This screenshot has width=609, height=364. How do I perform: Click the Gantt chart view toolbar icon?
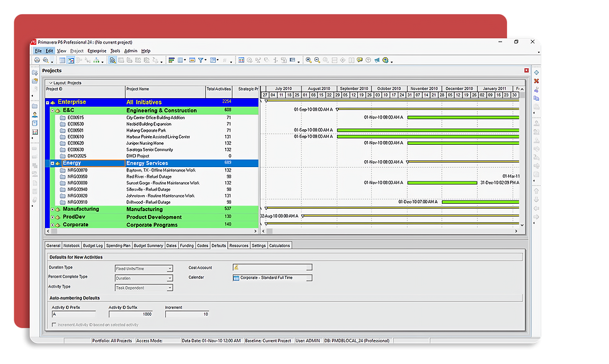pos(71,60)
